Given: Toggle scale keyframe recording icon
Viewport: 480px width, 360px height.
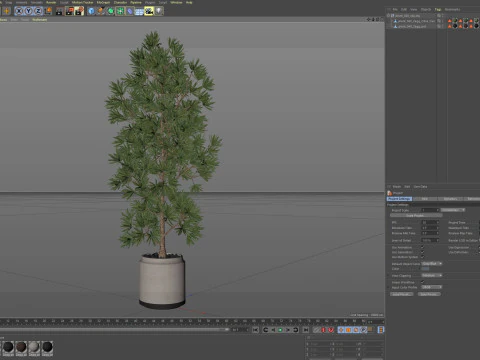Looking at the screenshot, I should [348, 330].
